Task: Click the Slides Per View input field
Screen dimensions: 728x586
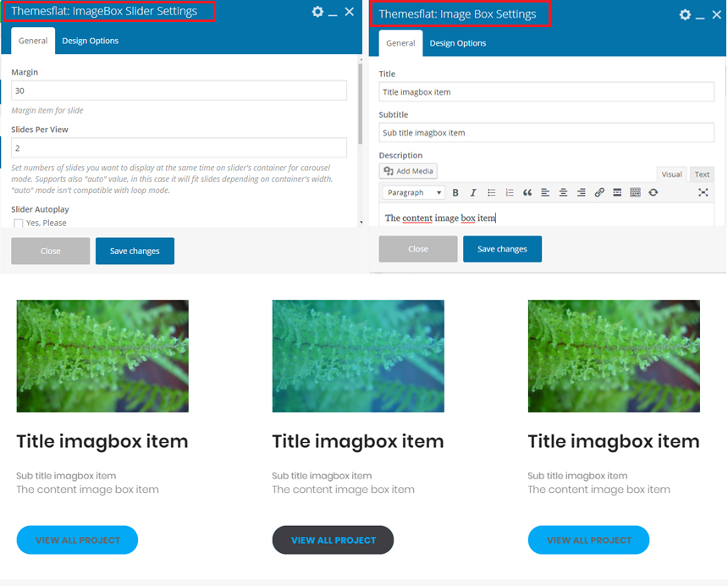Action: pyautogui.click(x=179, y=147)
